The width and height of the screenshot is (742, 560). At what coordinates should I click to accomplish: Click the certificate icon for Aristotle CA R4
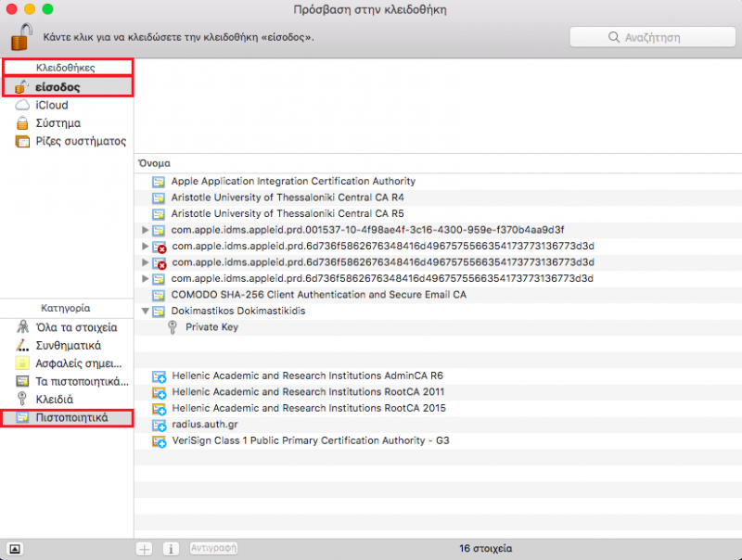(159, 197)
